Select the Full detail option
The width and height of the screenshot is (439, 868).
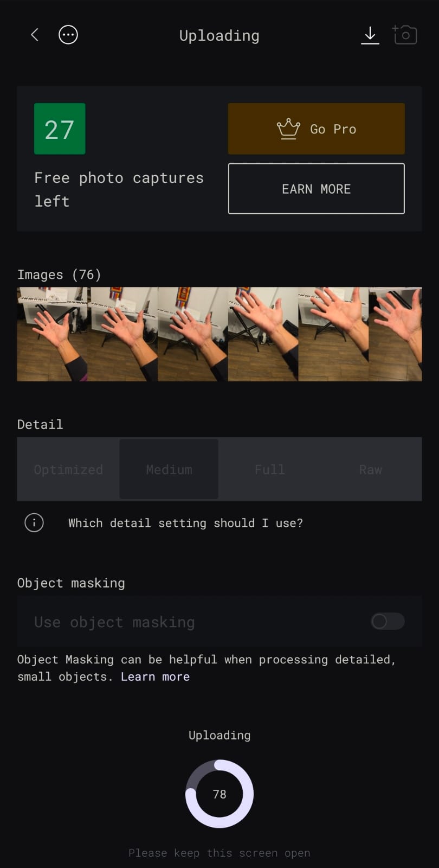tap(269, 469)
